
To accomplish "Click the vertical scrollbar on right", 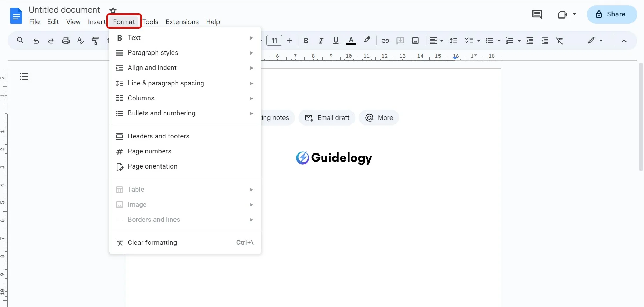I will click(x=641, y=117).
